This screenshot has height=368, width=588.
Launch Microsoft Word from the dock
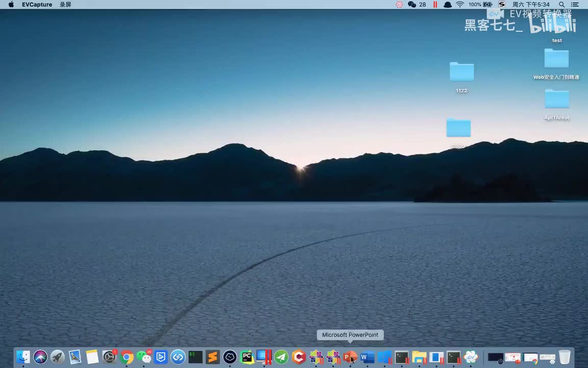click(367, 357)
